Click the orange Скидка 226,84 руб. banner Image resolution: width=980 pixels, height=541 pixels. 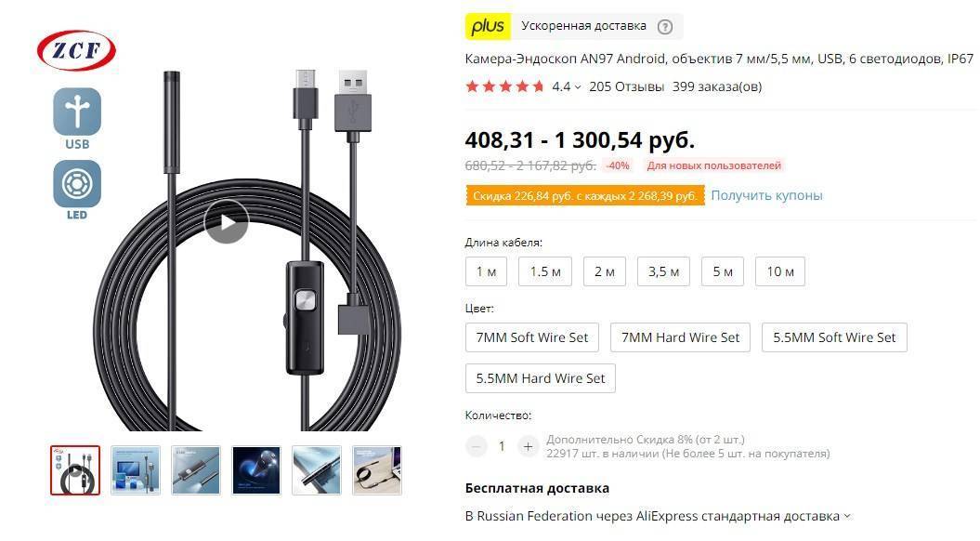pos(585,196)
